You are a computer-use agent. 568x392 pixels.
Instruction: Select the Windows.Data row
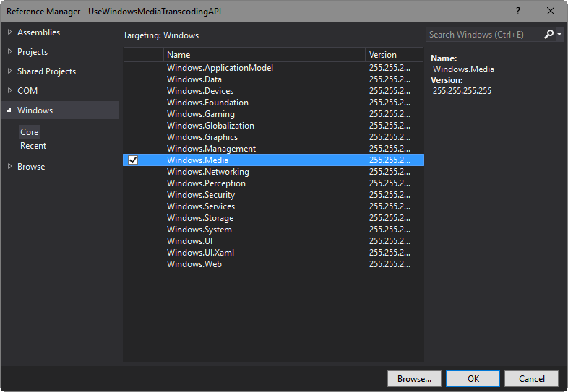[x=273, y=79]
